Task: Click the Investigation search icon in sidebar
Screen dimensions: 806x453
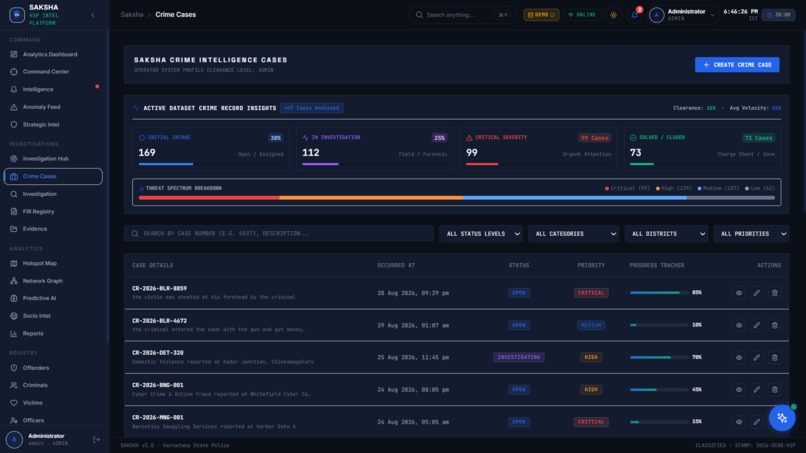Action: [14, 194]
